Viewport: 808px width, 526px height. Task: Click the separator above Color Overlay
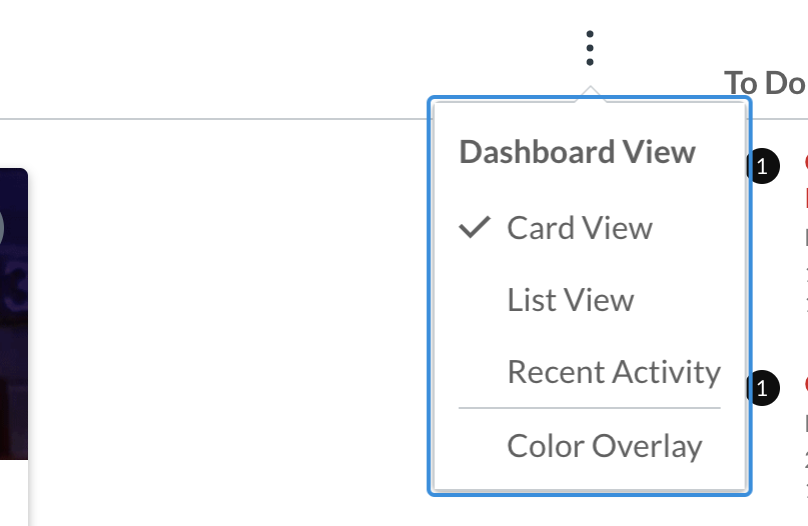coord(589,408)
